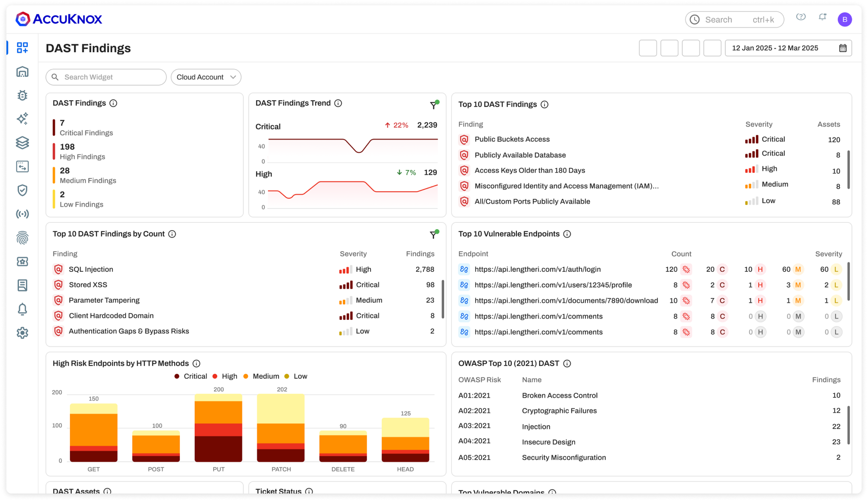Toggle the filter on Top 10 DAST Findings by Count

(x=433, y=235)
